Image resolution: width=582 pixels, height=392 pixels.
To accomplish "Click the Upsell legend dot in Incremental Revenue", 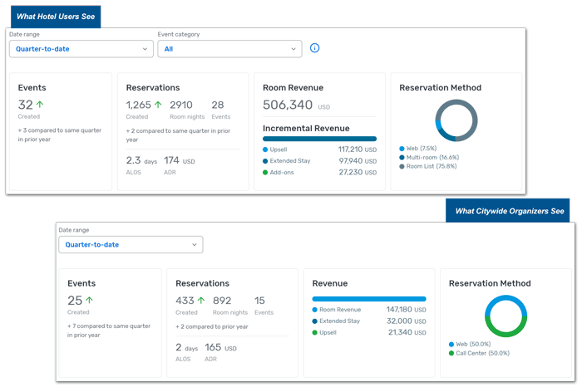I will [x=266, y=149].
